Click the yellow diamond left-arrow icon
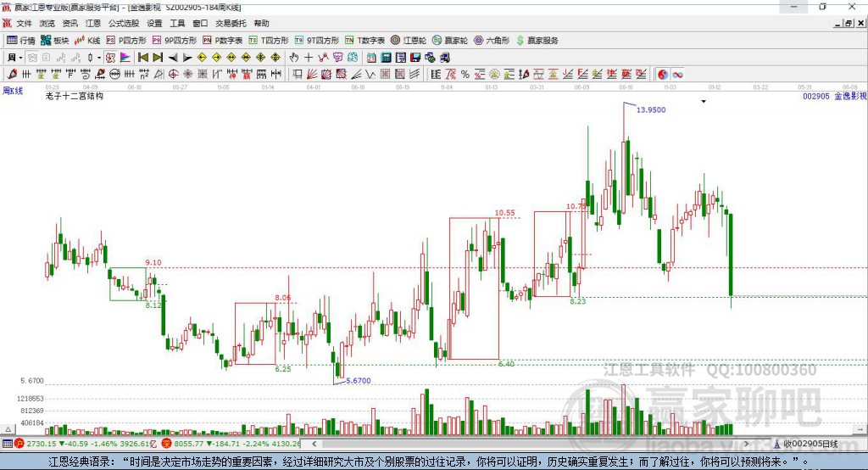Screen dimensions: 868x470 point(202,58)
